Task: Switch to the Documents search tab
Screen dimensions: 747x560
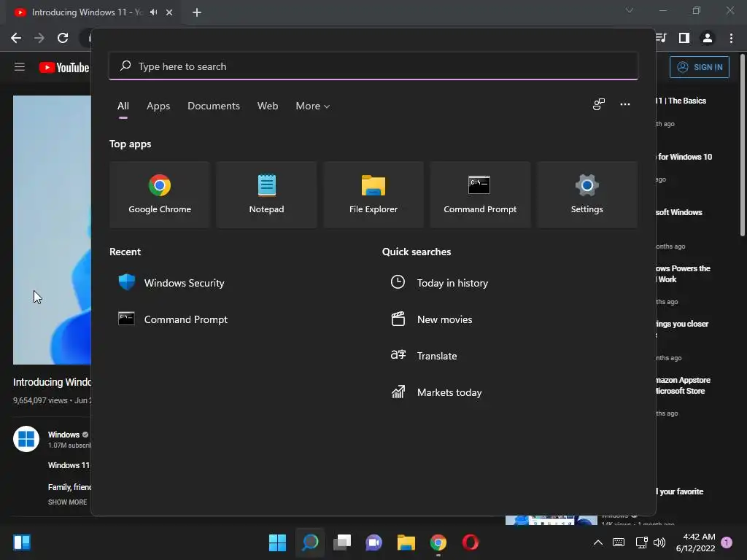Action: [214, 106]
